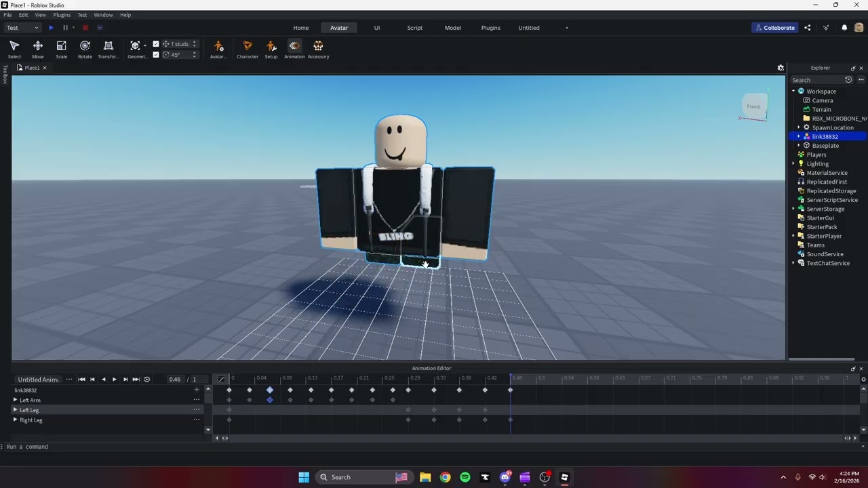Open the viewport settings gear icon
The width and height of the screenshot is (868, 488).
click(781, 68)
